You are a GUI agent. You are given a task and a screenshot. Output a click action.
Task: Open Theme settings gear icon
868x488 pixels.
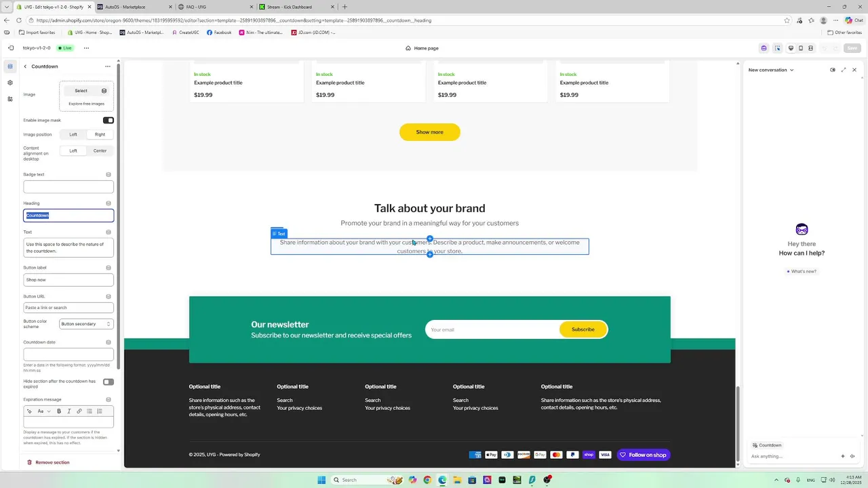coord(9,83)
